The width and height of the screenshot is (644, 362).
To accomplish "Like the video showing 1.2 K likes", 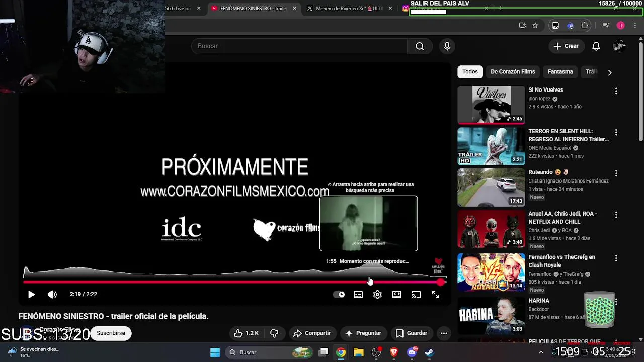I will 246,333.
